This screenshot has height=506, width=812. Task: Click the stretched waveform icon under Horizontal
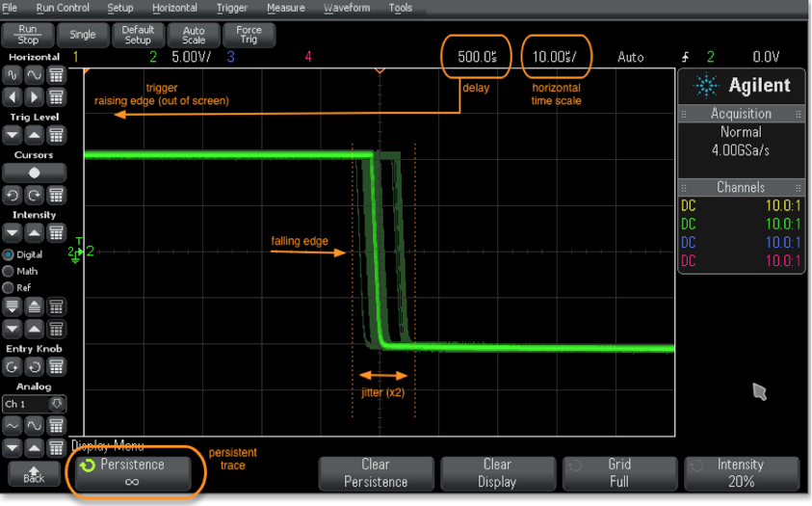click(34, 75)
